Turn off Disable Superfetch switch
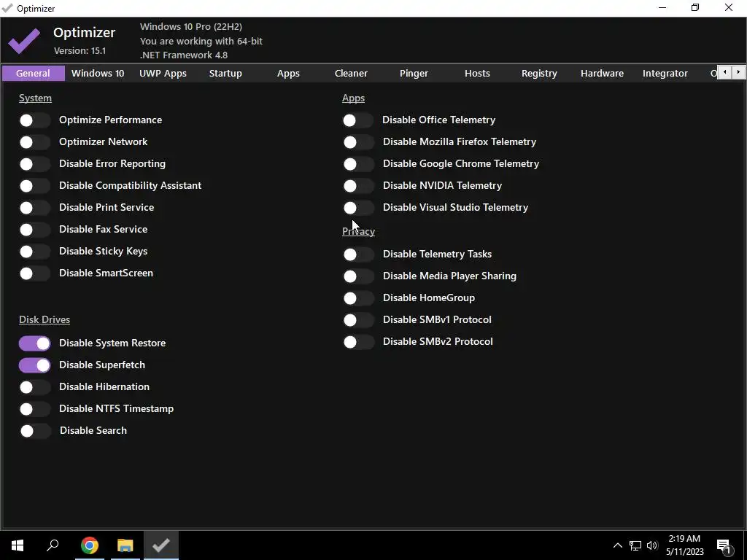The image size is (747, 560). 34,365
